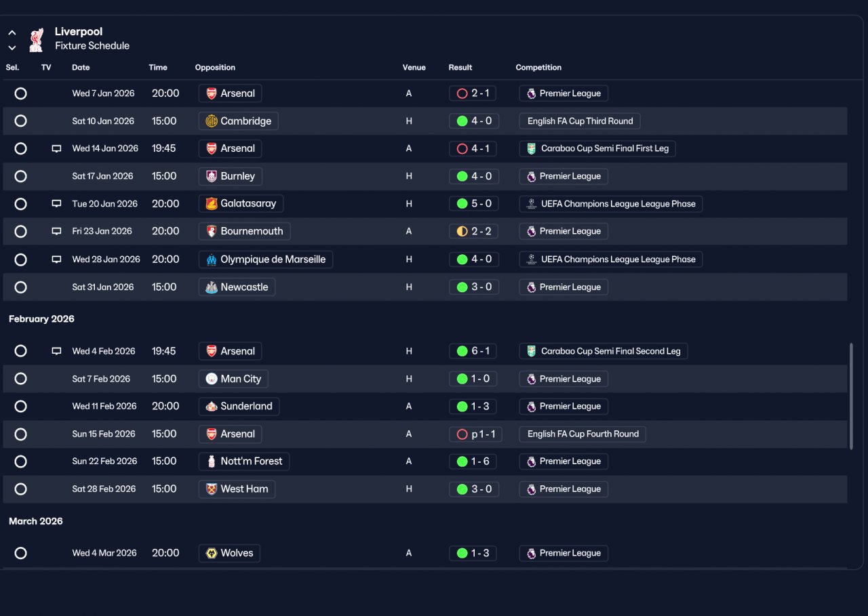Click TV icon on Bournemouth row
This screenshot has height=616, width=868.
point(57,231)
